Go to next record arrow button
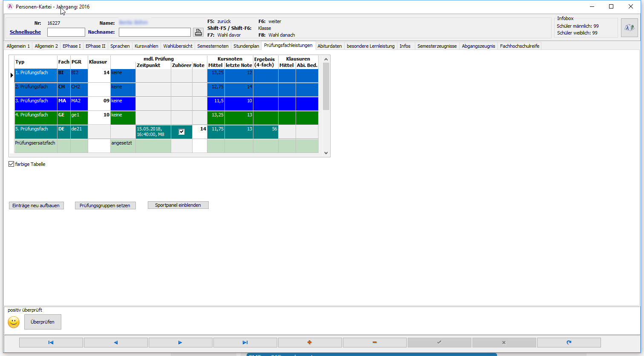This screenshot has width=644, height=356. click(181, 342)
